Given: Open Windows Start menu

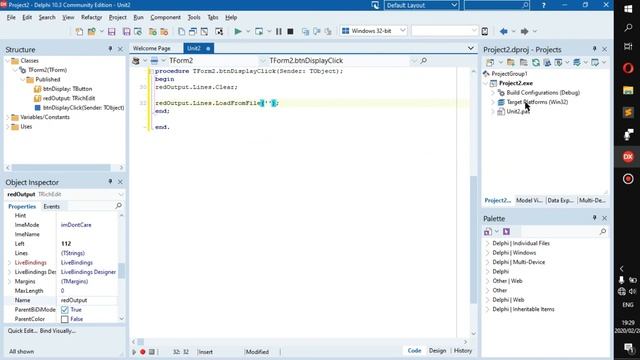Looking at the screenshot, I should click(628, 9).
